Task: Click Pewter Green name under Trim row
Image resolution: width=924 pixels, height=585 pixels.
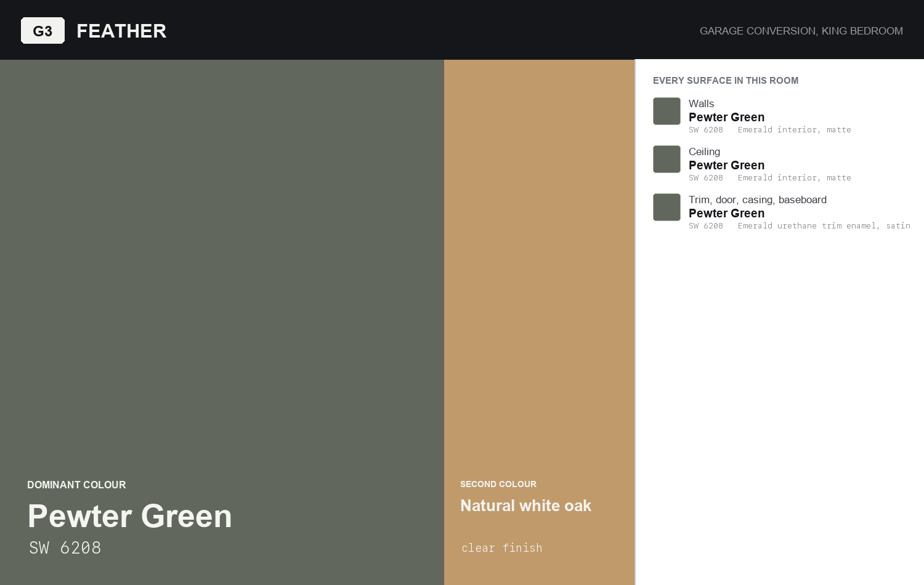Action: [x=726, y=213]
